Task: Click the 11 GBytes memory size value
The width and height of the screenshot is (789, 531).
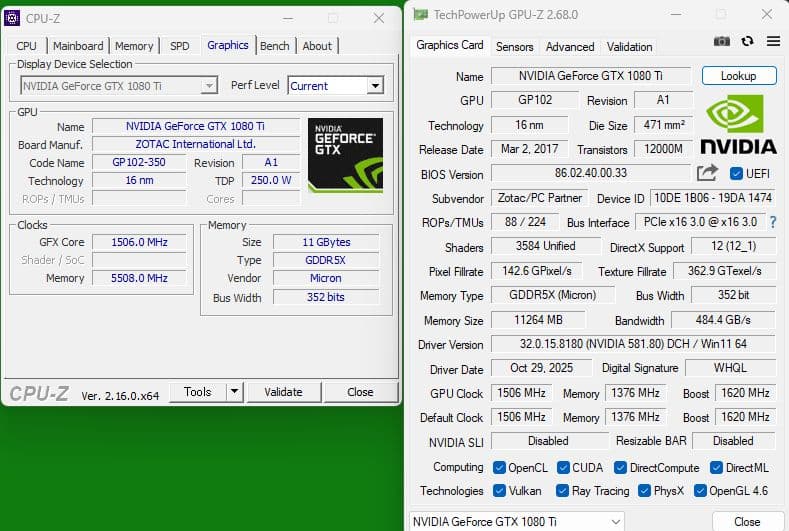Action: pyautogui.click(x=326, y=242)
